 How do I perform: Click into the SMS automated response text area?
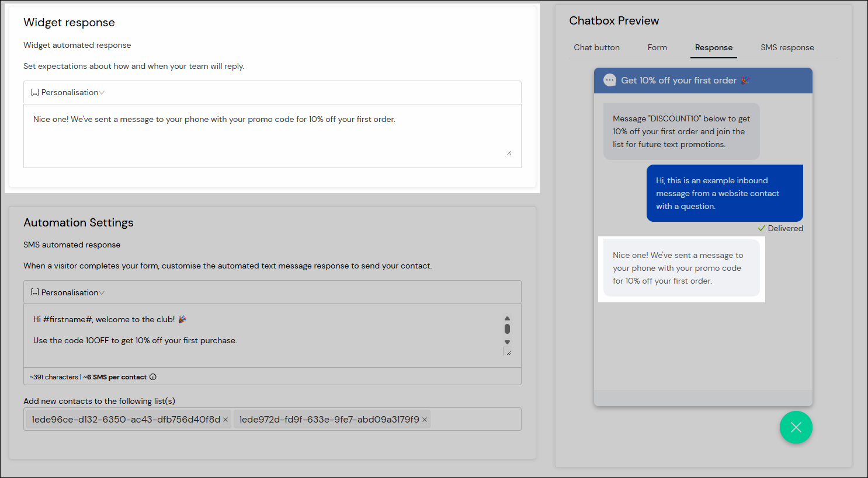(272, 336)
